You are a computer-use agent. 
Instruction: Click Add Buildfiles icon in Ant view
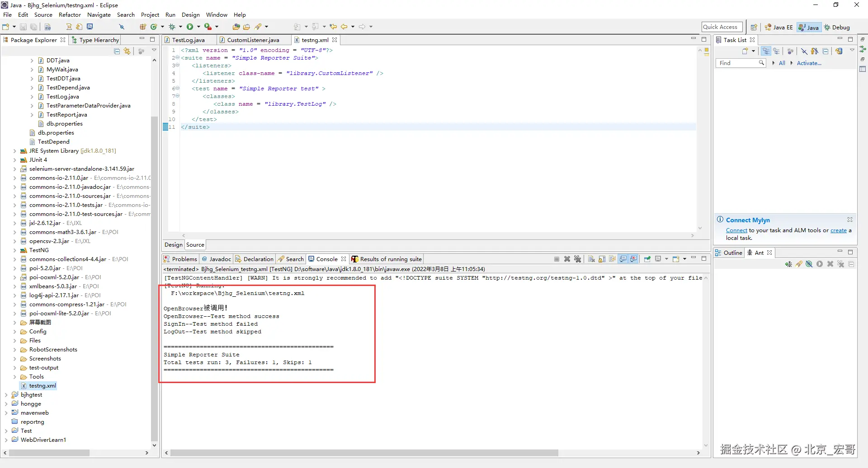[x=788, y=264]
